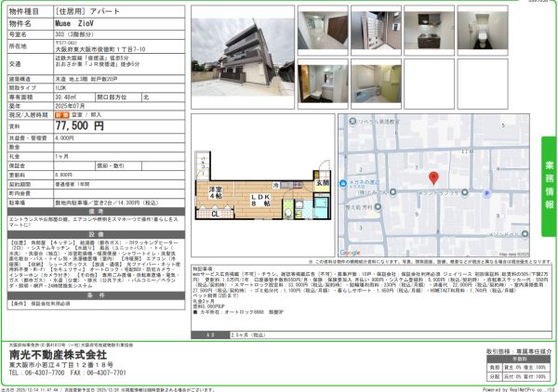
Task: Click the company address 東大阪市小若江 line
Action: pyautogui.click(x=61, y=365)
